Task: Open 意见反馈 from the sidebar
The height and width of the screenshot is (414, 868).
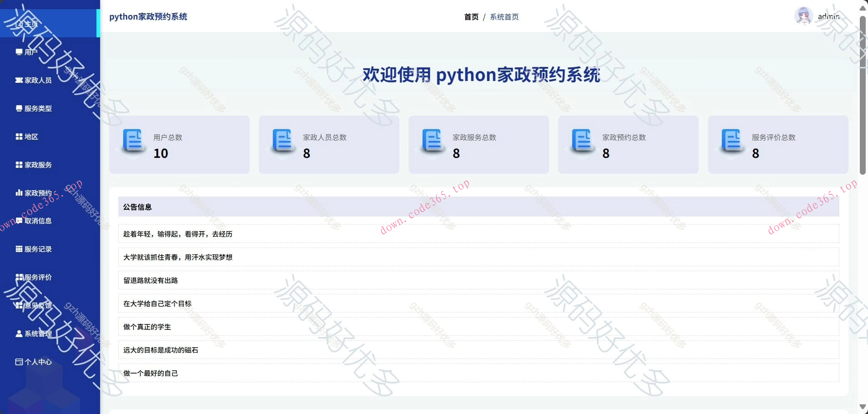Action: 50,305
